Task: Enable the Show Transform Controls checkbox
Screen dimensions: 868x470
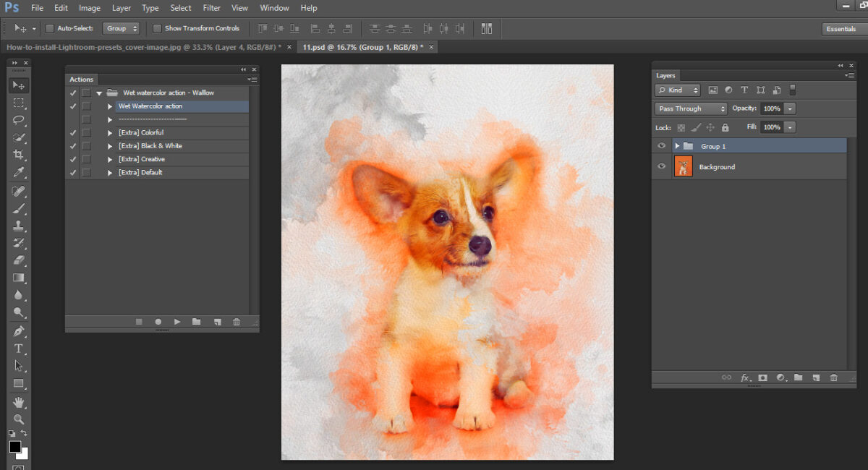Action: (x=157, y=28)
